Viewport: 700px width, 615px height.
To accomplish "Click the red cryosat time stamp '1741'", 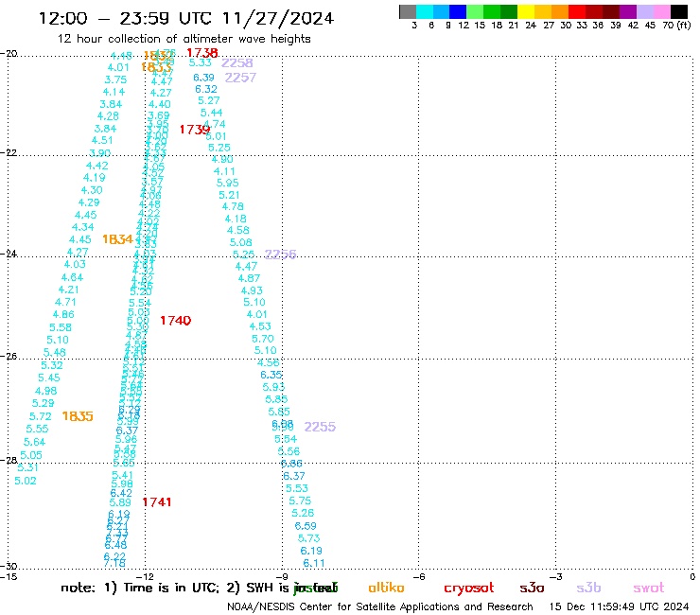I will click(157, 502).
